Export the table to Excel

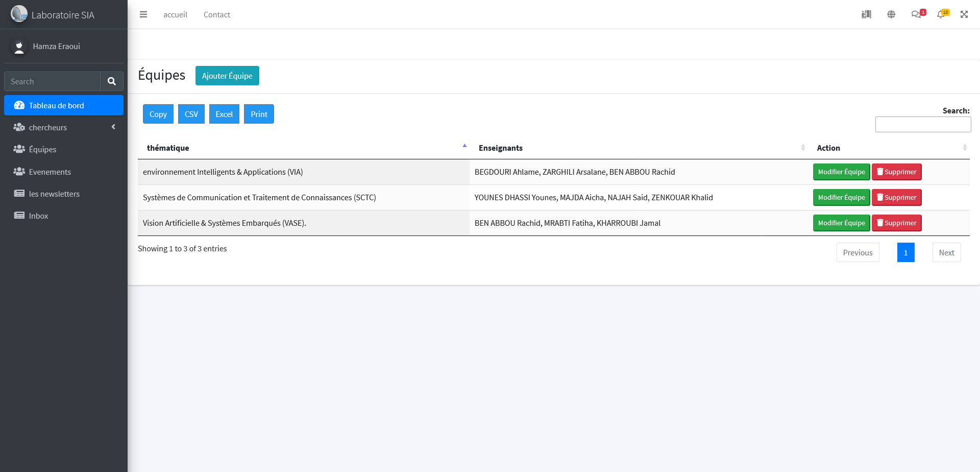[x=224, y=114]
